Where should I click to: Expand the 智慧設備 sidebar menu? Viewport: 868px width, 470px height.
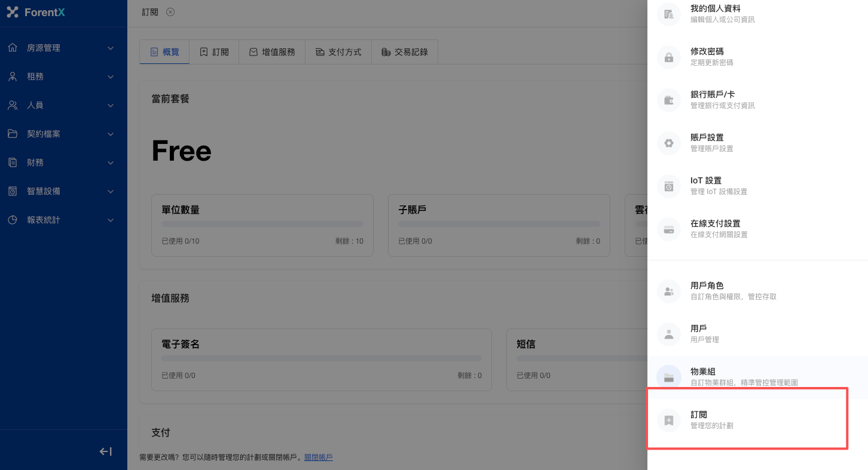[63, 191]
